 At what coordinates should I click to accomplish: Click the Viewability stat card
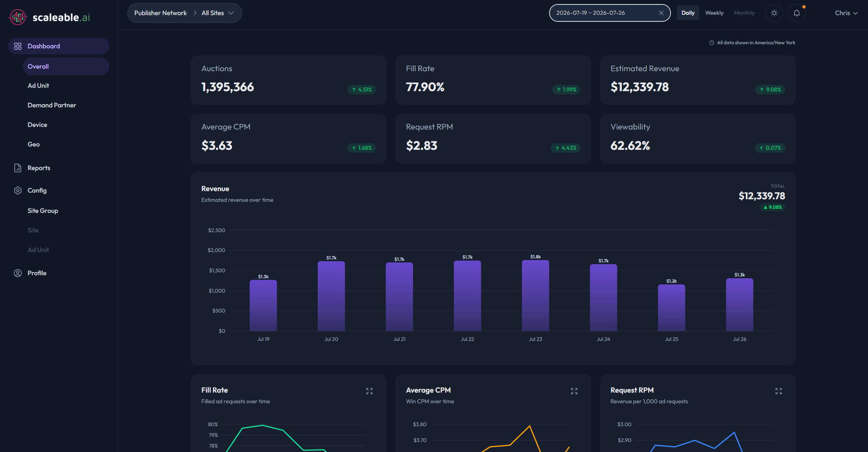pyautogui.click(x=697, y=139)
